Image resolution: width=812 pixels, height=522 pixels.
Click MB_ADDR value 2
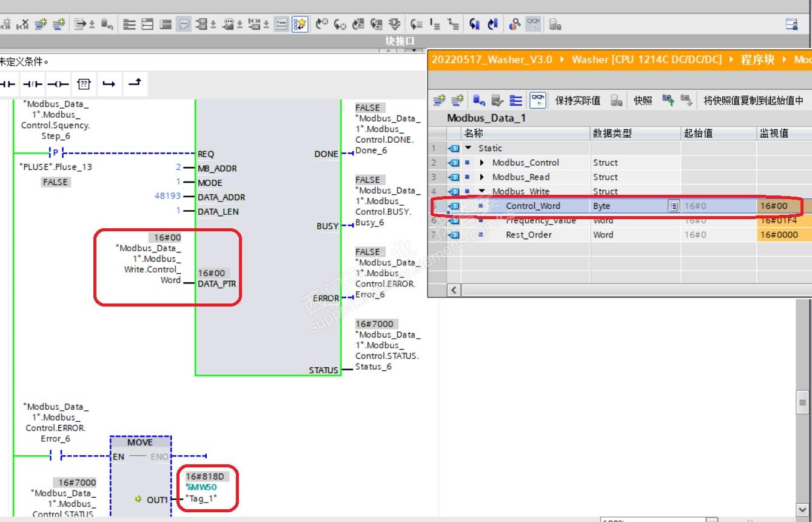click(178, 168)
